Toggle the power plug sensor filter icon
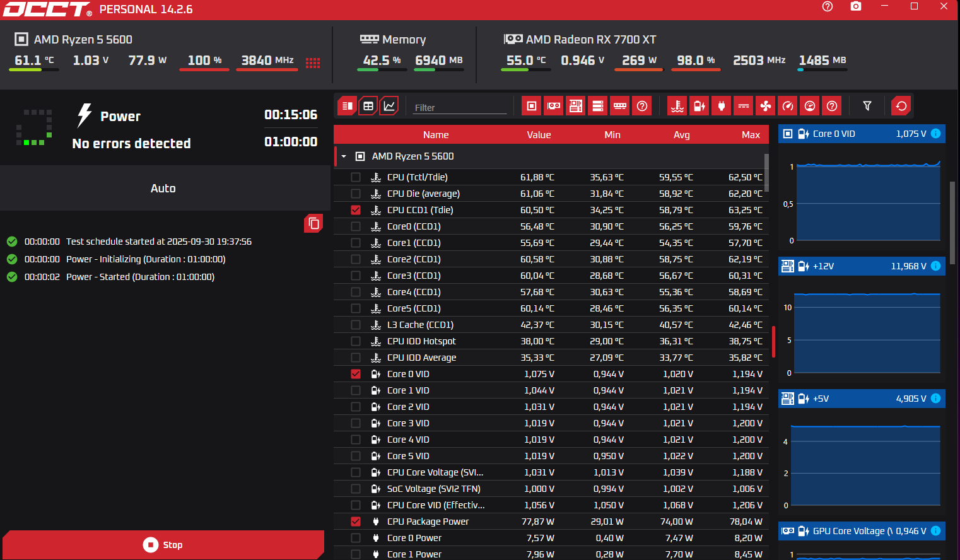Image resolution: width=960 pixels, height=560 pixels. click(722, 106)
